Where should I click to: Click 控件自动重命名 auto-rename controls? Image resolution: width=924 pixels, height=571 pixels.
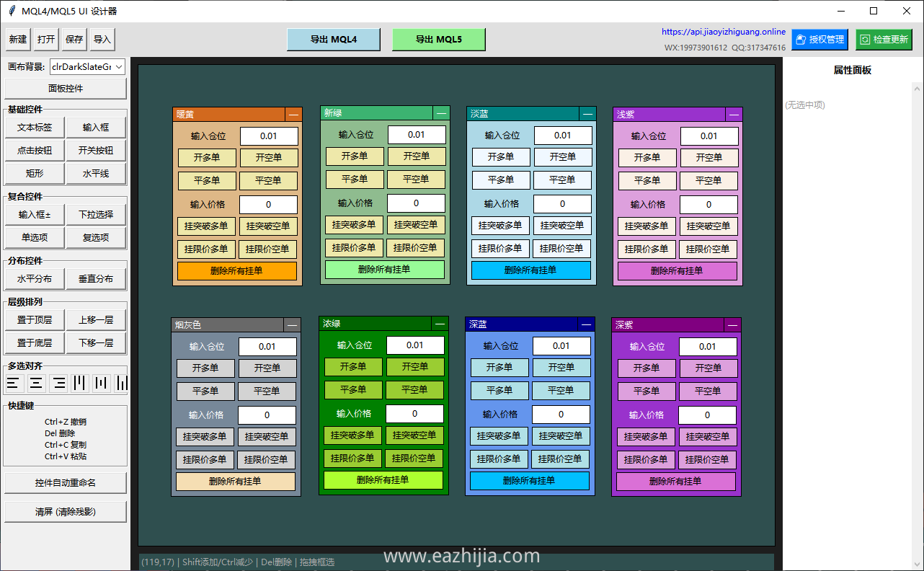click(66, 483)
